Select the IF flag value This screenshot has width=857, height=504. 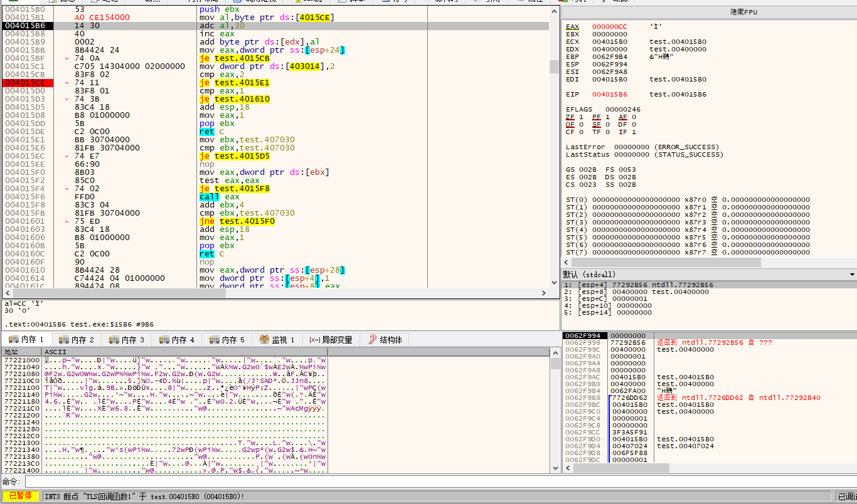pyautogui.click(x=633, y=132)
